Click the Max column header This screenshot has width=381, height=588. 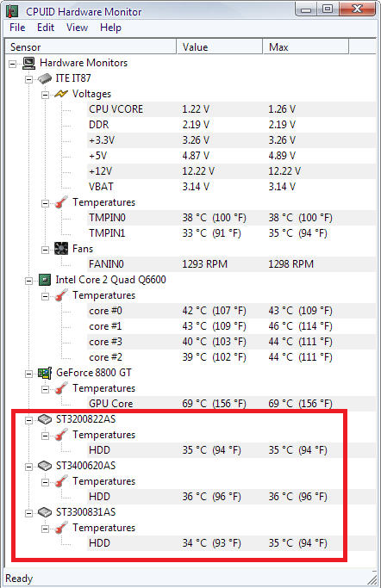coord(305,47)
